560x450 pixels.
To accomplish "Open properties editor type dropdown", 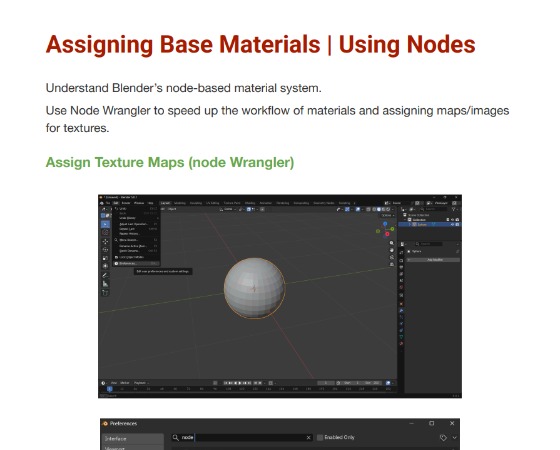I will [x=403, y=244].
